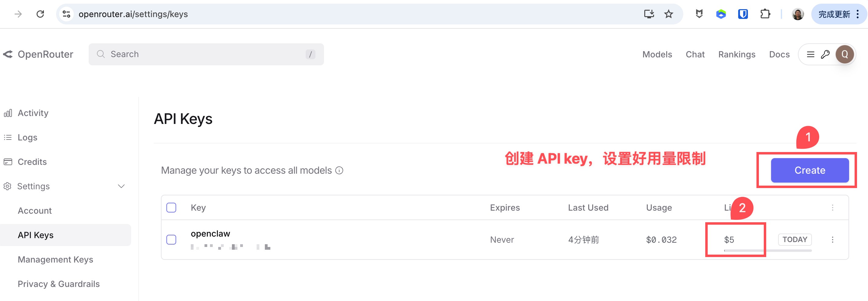Go to Management Keys in sidebar
Viewport: 868px width, 301px height.
click(55, 259)
